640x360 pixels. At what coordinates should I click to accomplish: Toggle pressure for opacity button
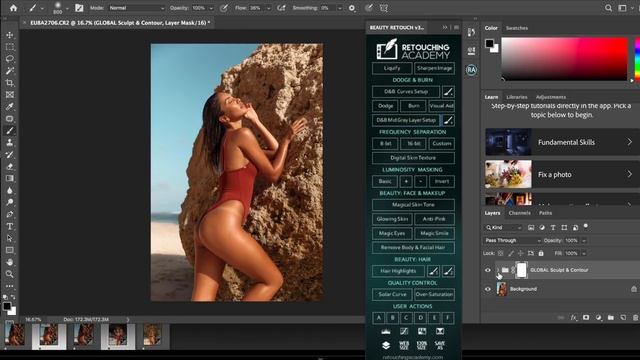(224, 8)
